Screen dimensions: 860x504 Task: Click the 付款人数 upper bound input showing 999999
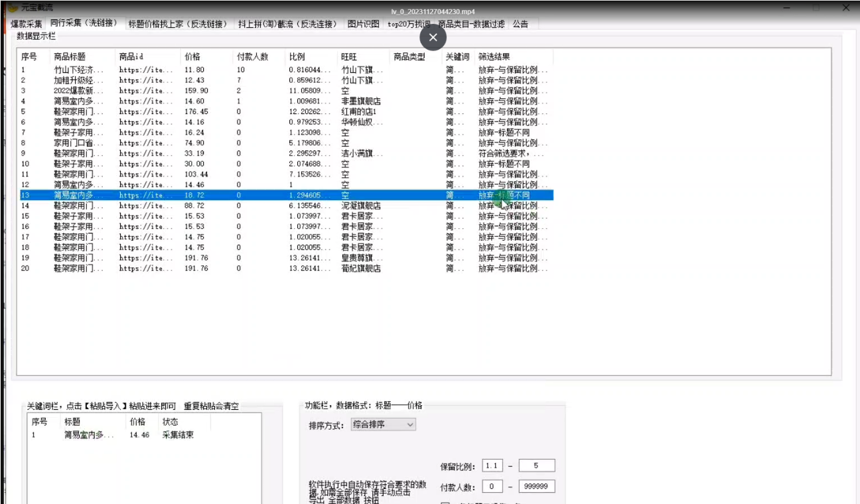tap(536, 486)
